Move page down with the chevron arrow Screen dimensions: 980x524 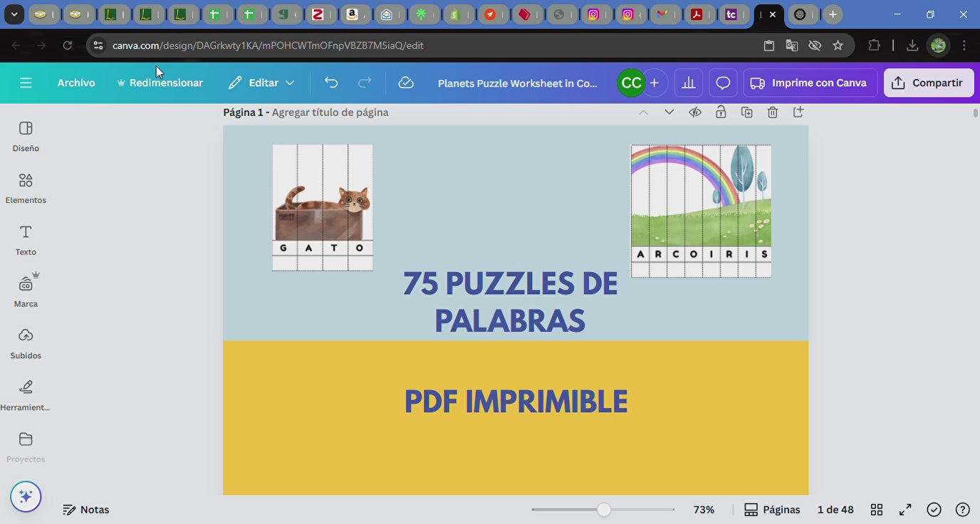(669, 112)
